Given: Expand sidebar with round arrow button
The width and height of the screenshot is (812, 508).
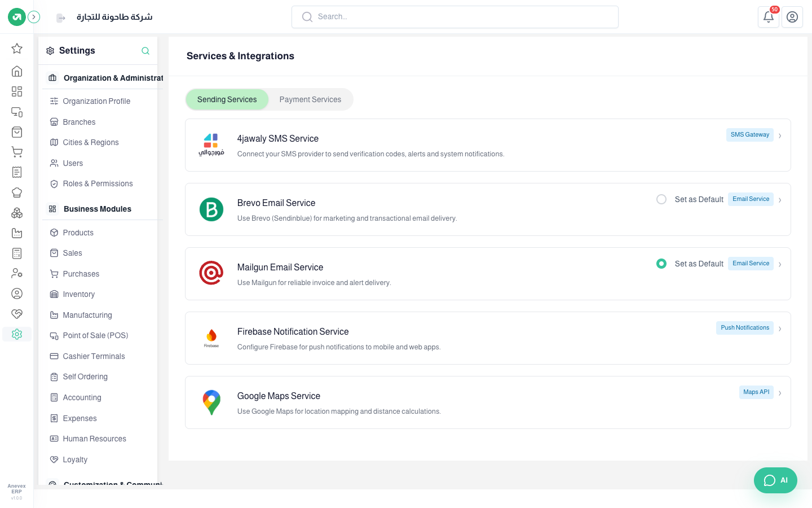Looking at the screenshot, I should coord(34,17).
